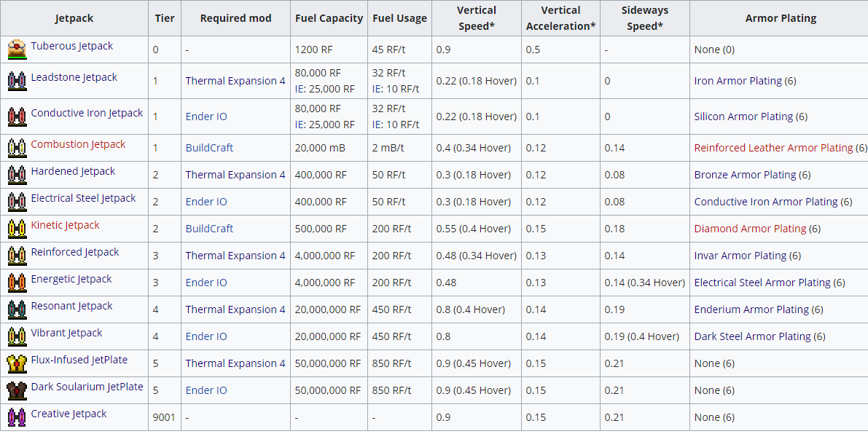Click the Tier column header
Screen dimensions: 868x434
[x=165, y=18]
